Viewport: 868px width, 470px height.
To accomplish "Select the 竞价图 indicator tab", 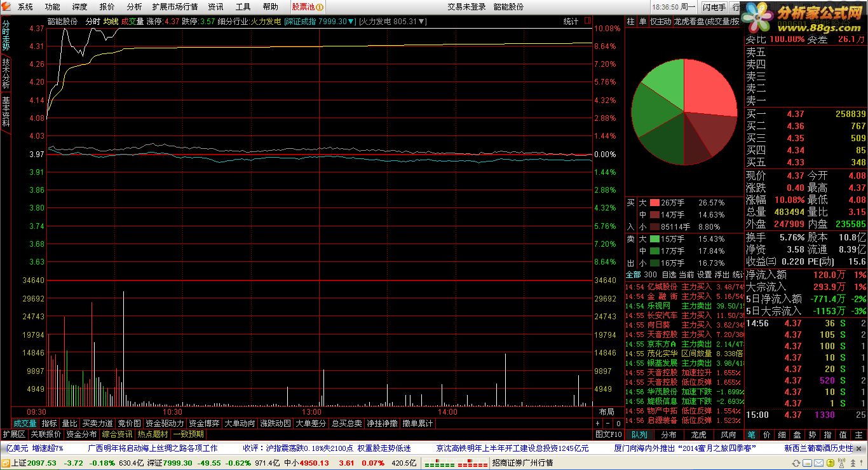I will click(x=129, y=424).
